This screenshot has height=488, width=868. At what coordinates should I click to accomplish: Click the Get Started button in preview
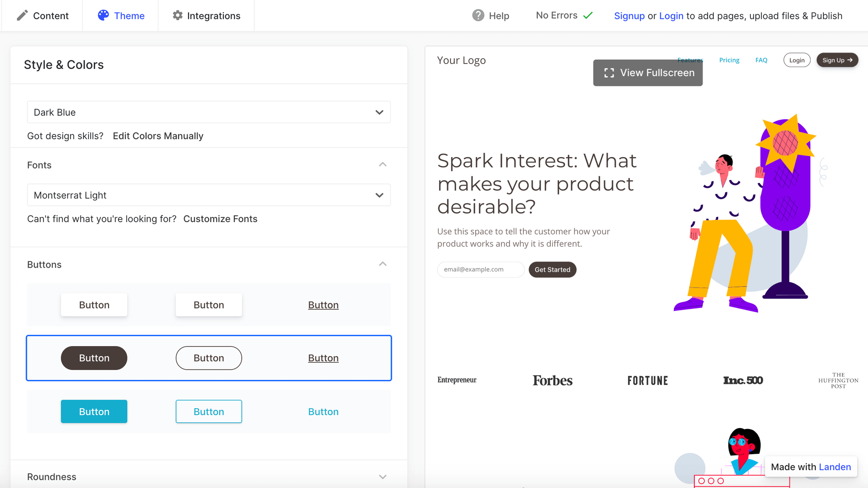point(552,269)
